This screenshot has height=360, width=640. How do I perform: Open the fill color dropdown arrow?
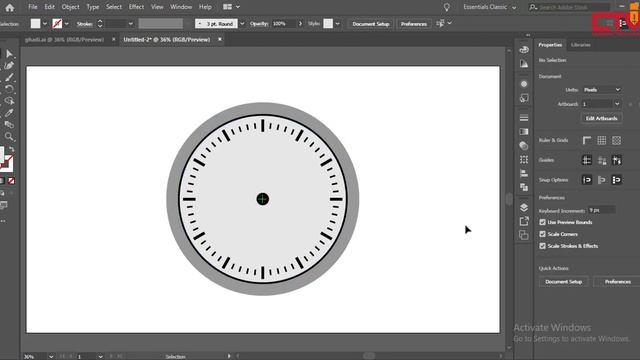[x=45, y=24]
